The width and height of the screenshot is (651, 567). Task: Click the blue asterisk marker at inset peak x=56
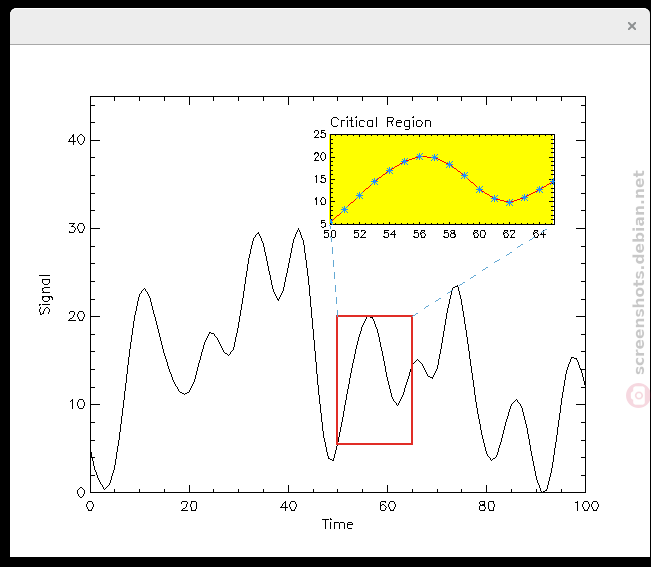420,156
